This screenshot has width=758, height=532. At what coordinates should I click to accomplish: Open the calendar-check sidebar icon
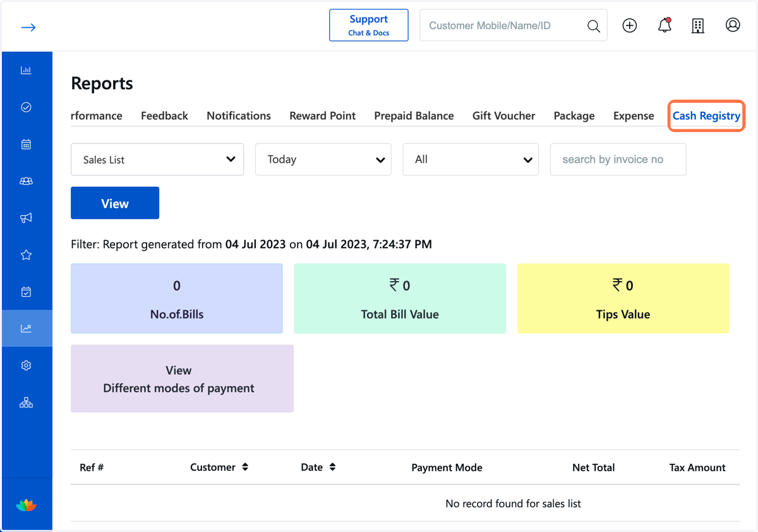(26, 292)
